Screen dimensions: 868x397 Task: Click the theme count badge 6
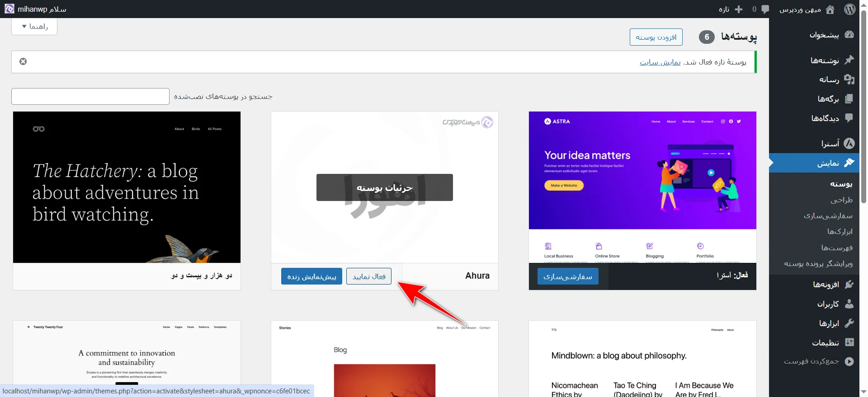coord(707,37)
